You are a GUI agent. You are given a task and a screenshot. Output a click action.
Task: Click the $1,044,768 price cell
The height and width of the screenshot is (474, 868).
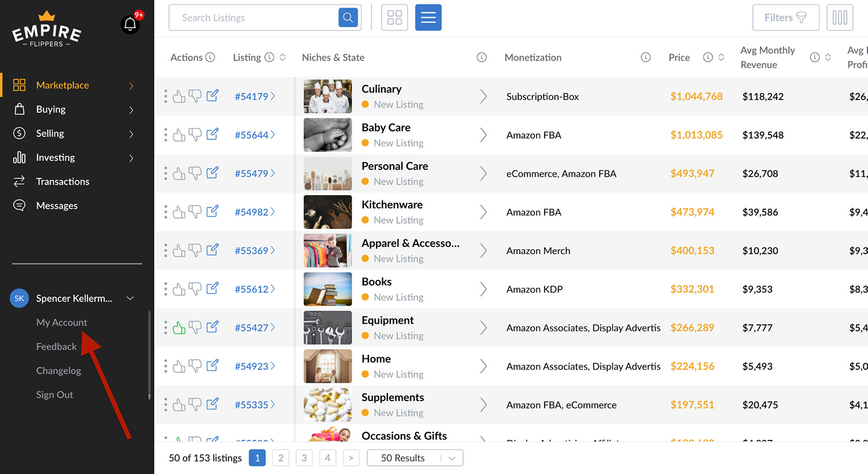tap(696, 97)
